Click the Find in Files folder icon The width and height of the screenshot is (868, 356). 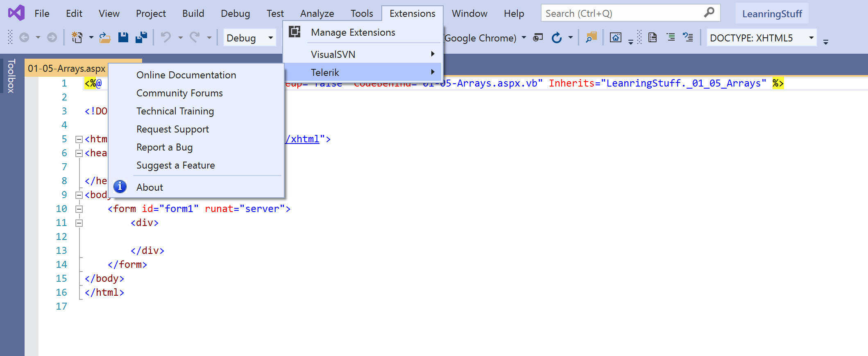[591, 38]
